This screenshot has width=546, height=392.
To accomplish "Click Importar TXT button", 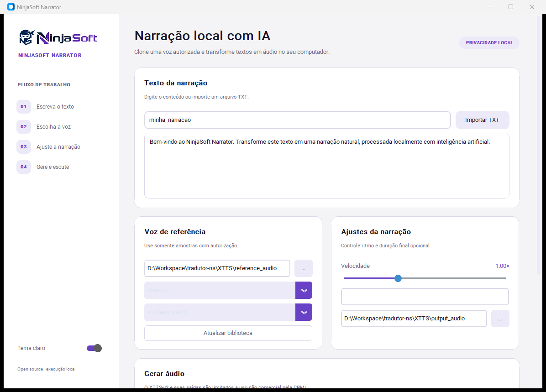I will [x=482, y=120].
